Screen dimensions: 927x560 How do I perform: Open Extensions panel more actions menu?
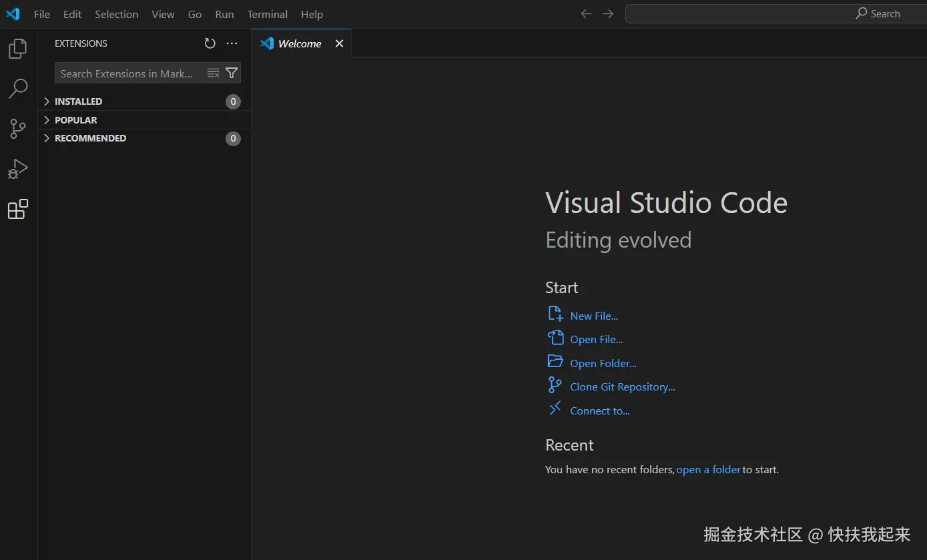point(232,43)
